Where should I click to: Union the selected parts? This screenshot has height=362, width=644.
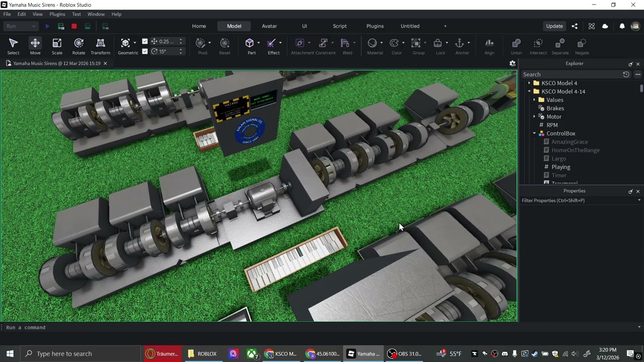[516, 46]
